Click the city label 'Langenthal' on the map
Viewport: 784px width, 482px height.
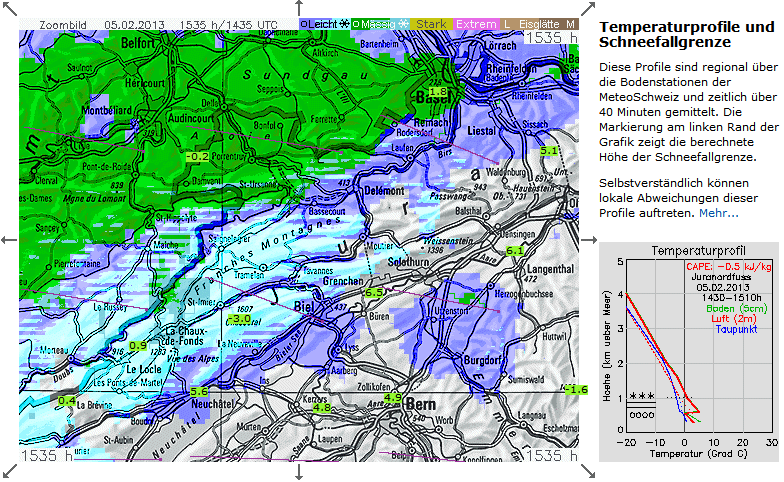[x=550, y=269]
